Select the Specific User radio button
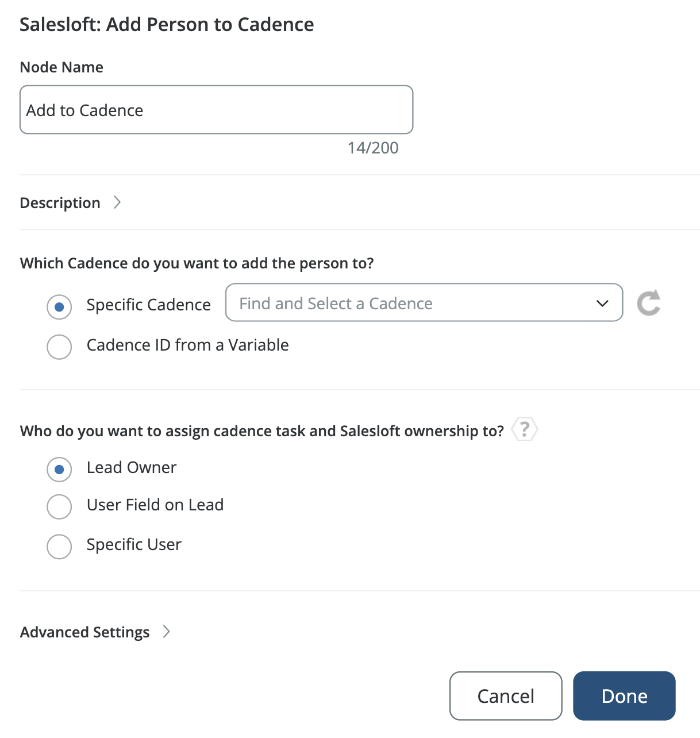700x738 pixels. point(59,546)
